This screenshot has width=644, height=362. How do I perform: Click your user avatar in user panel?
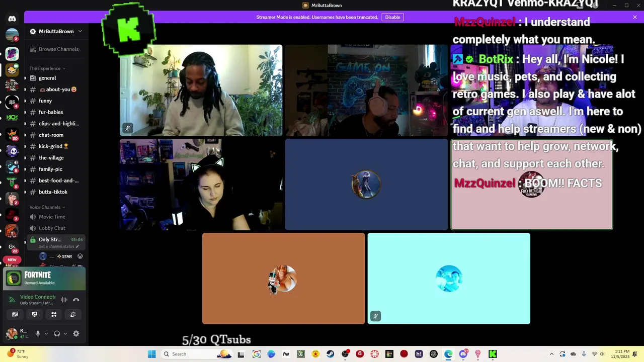click(11, 333)
